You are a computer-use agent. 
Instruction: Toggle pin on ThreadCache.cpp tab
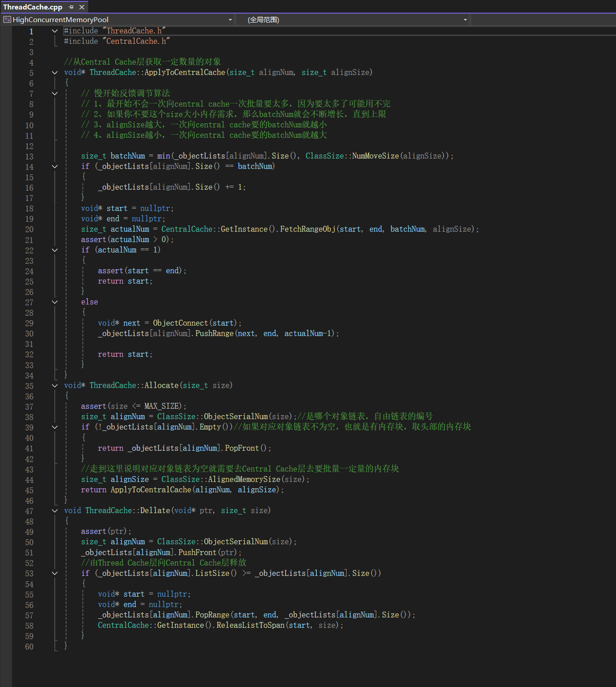[x=71, y=7]
